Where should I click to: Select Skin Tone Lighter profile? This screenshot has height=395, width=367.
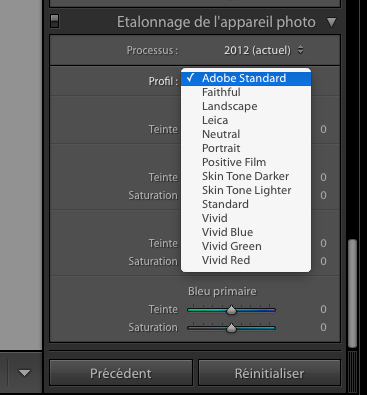[x=246, y=190]
